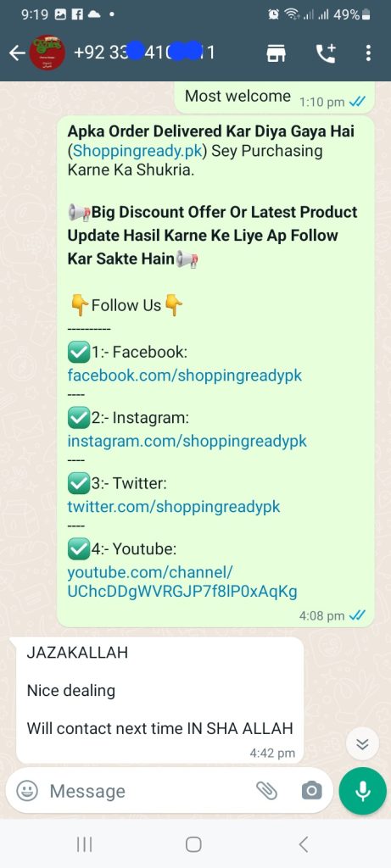Tap the contact phone number title
The height and width of the screenshot is (868, 391).
point(144,53)
